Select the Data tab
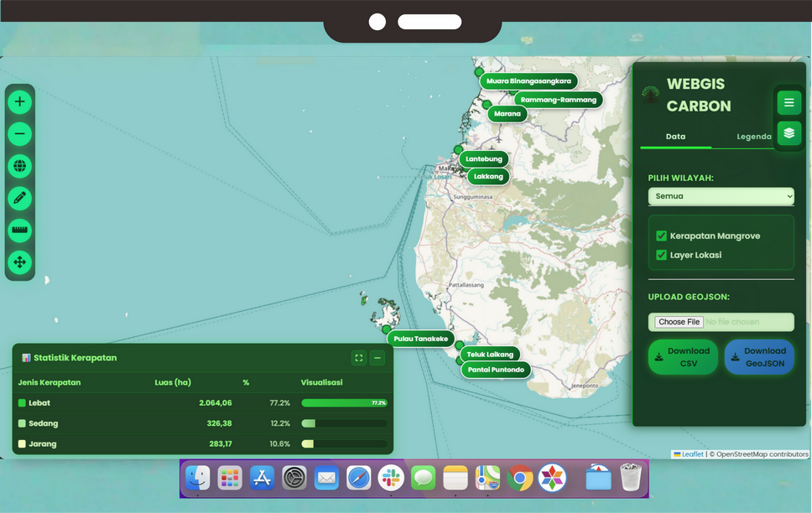 click(675, 137)
